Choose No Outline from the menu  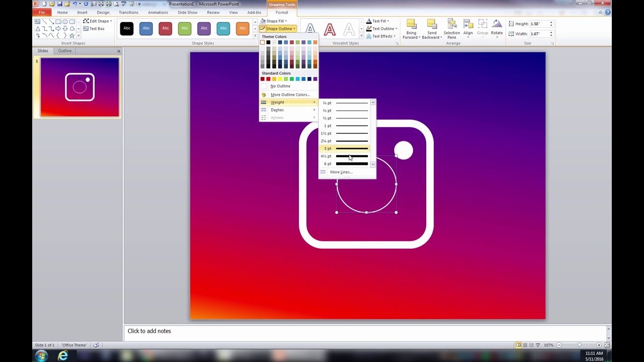pyautogui.click(x=288, y=86)
